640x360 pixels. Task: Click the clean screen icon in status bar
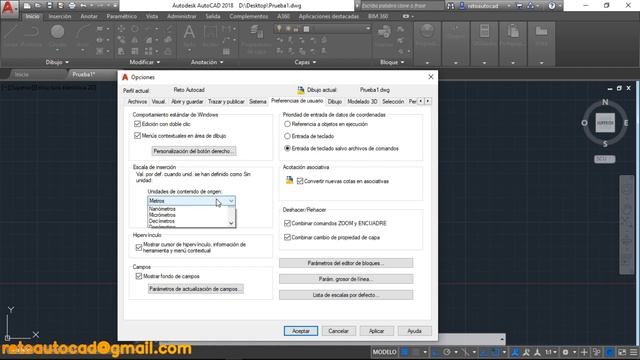pyautogui.click(x=622, y=352)
